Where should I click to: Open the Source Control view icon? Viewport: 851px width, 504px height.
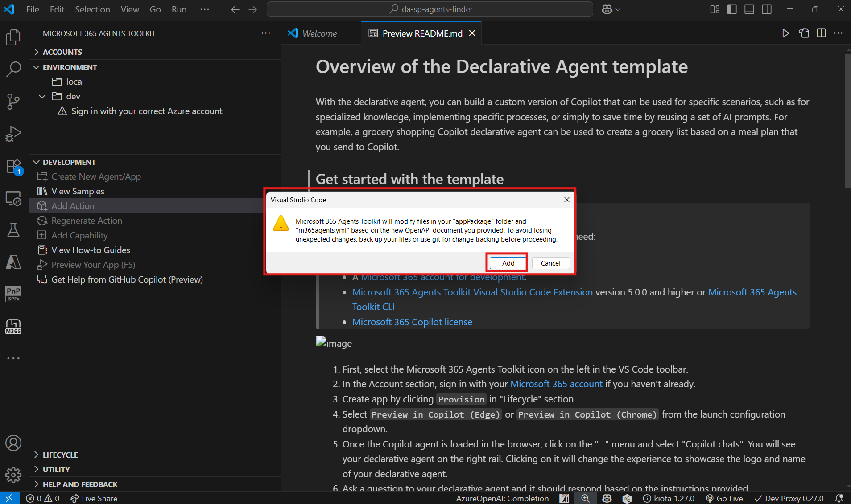(13, 102)
